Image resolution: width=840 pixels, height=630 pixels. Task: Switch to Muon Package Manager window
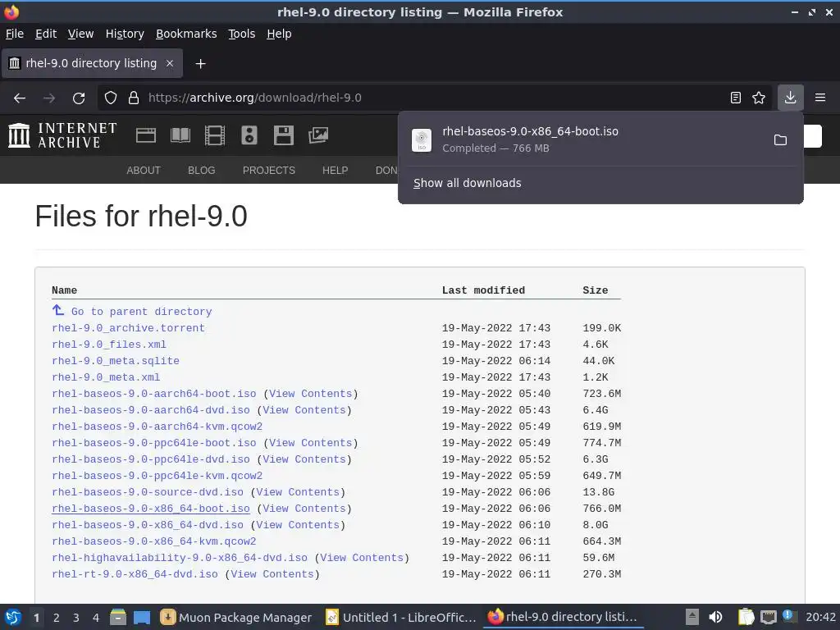(x=235, y=617)
